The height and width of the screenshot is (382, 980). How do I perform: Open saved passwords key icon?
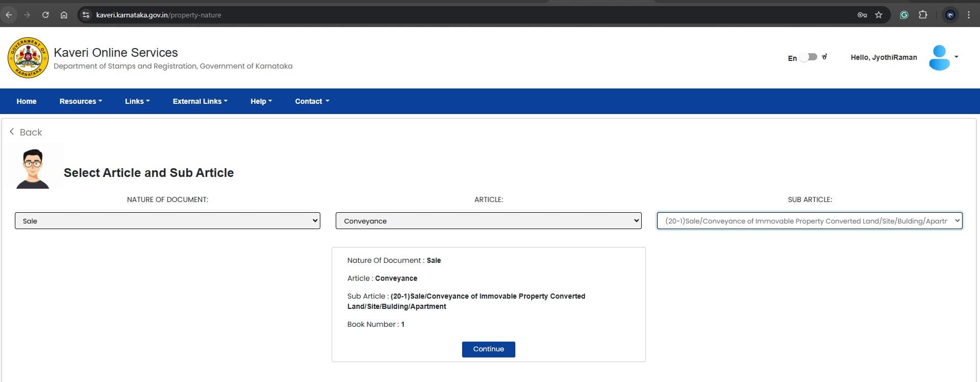coord(862,15)
